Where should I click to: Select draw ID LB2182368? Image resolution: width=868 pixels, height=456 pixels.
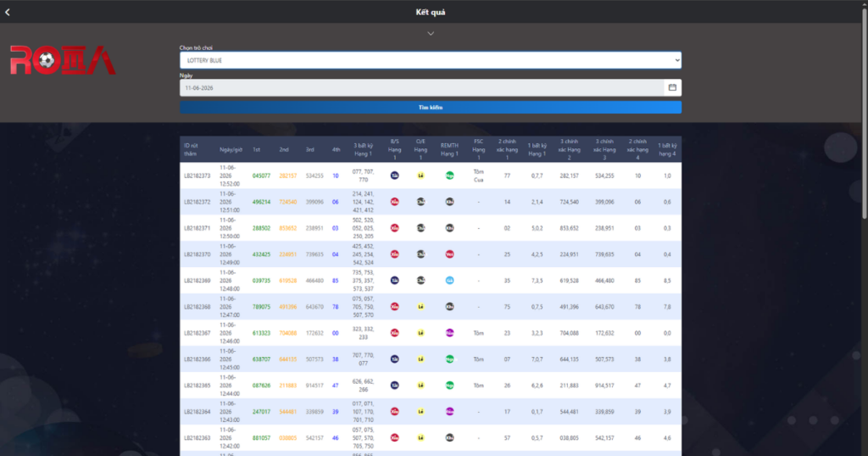click(x=197, y=307)
